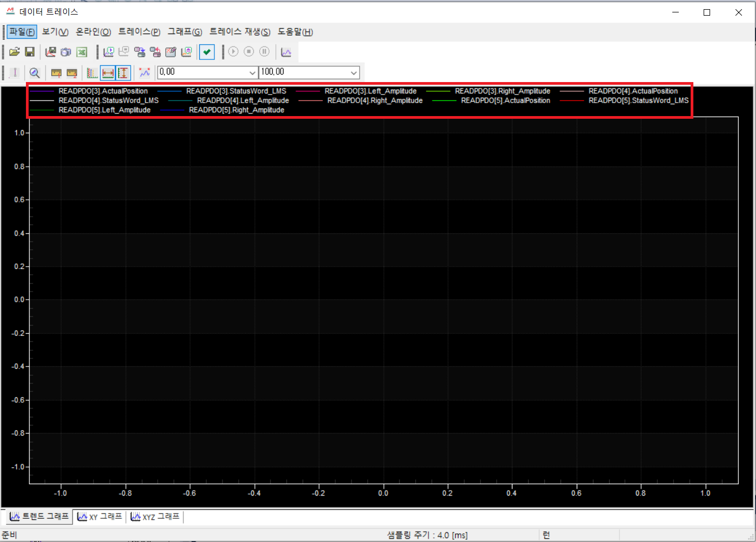Click the play trace playback button
Screen dimensions: 756x542
click(233, 52)
